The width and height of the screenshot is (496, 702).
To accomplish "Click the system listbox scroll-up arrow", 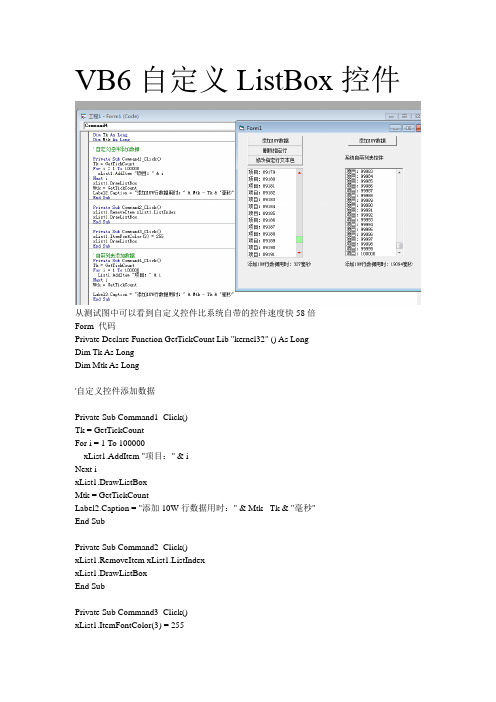I will pyautogui.click(x=399, y=172).
